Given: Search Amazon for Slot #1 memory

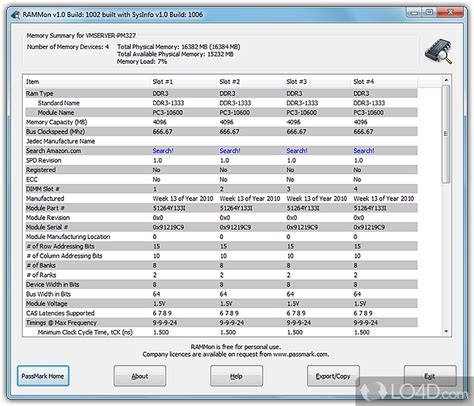Looking at the screenshot, I should tap(163, 151).
